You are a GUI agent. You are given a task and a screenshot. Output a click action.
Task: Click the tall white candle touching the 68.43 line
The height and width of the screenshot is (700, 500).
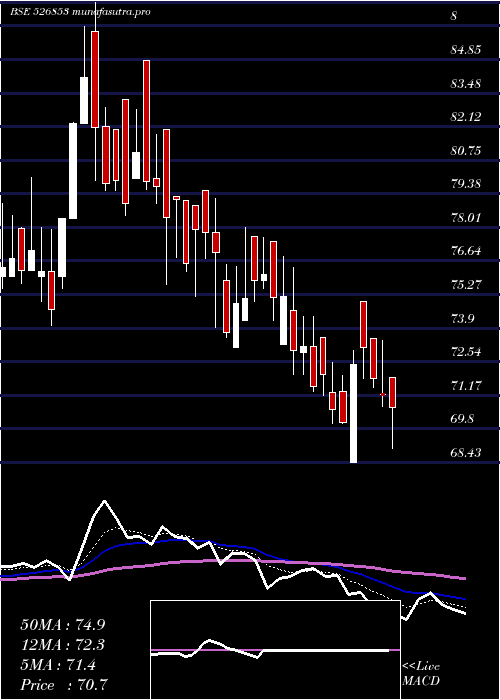[354, 413]
